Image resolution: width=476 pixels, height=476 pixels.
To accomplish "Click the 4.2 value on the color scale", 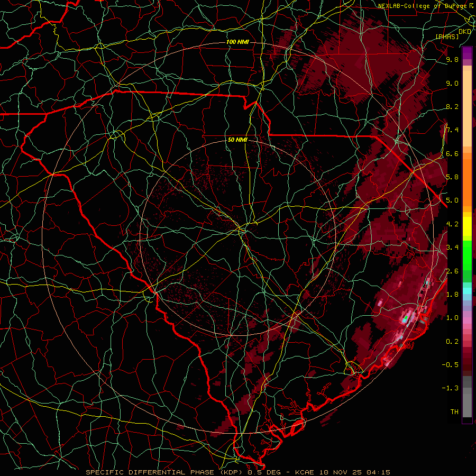I will tap(452, 224).
